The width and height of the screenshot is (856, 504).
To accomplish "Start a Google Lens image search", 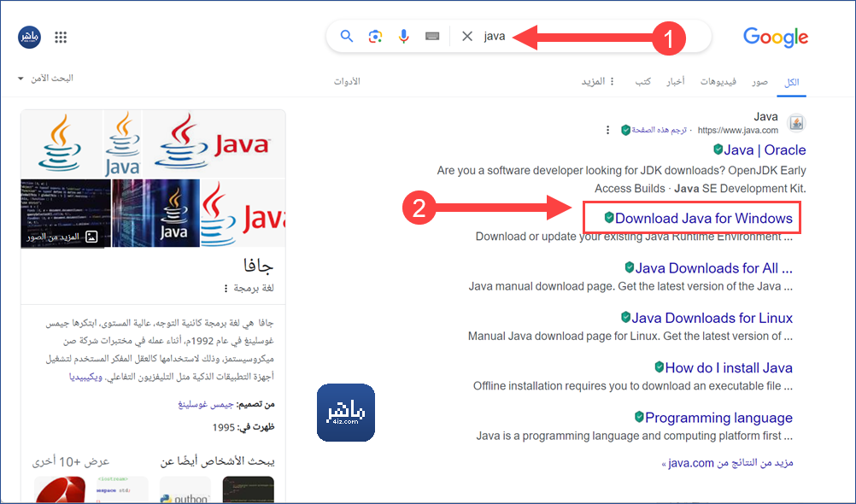I will click(x=375, y=37).
